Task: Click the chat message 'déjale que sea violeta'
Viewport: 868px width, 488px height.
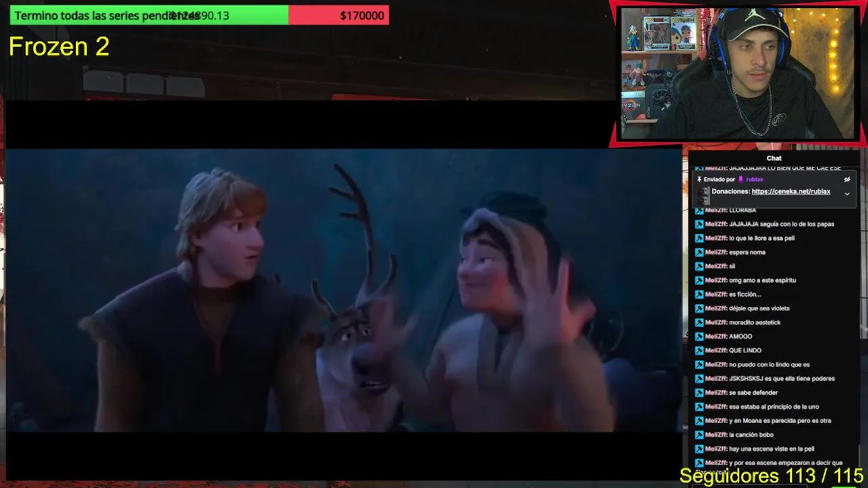Action: (x=759, y=308)
